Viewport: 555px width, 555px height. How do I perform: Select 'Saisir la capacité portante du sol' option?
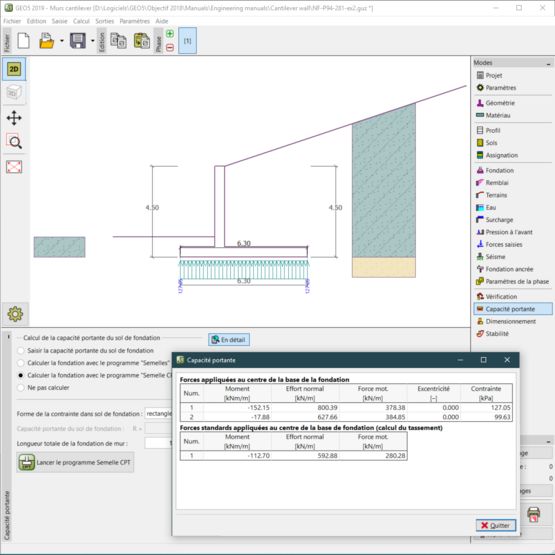pos(87,351)
